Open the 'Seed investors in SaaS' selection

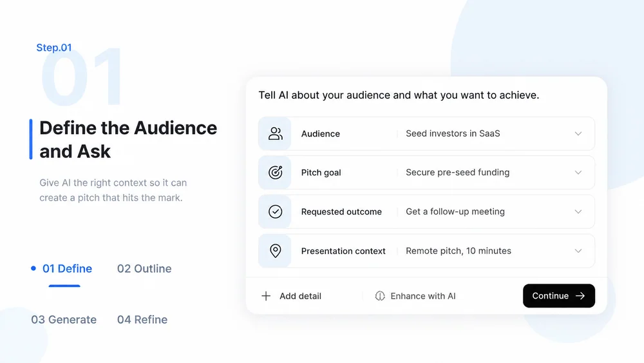coord(453,133)
